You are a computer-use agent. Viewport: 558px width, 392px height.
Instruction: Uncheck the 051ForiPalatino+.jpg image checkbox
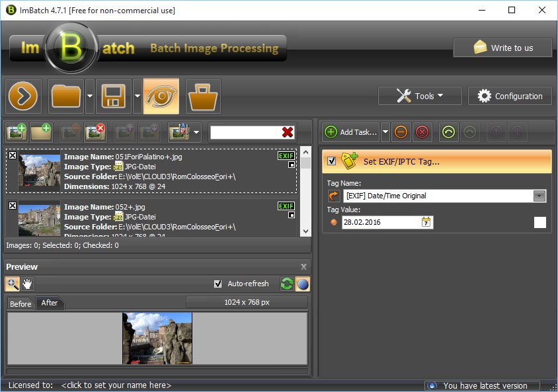point(13,155)
